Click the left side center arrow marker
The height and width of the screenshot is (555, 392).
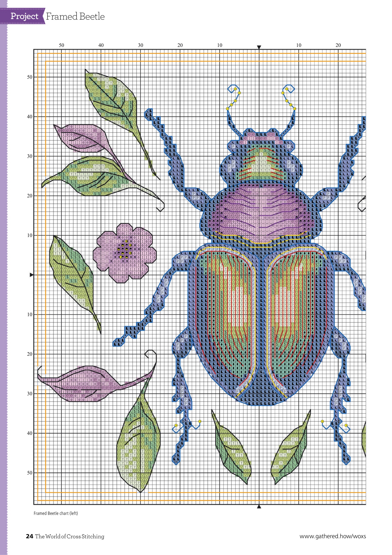[32, 275]
